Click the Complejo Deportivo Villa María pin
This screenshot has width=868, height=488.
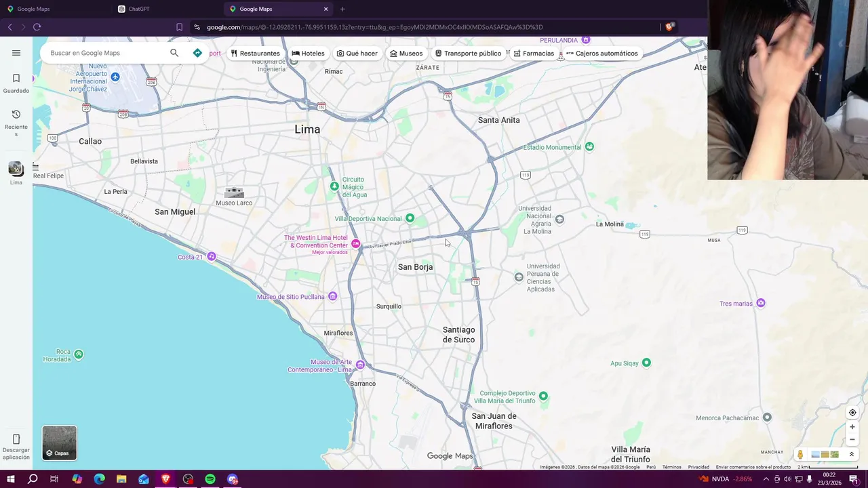543,396
